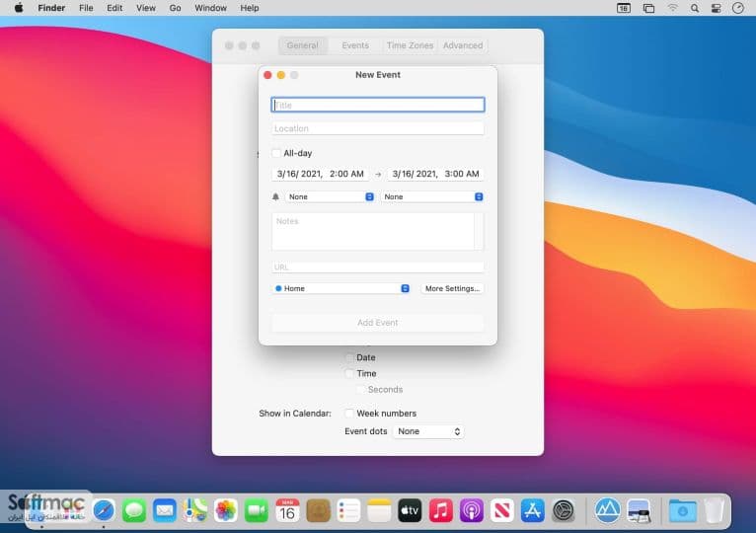Screen dimensions: 756x533
Task: Click the blue mountain app icon in Dock
Action: 607,511
